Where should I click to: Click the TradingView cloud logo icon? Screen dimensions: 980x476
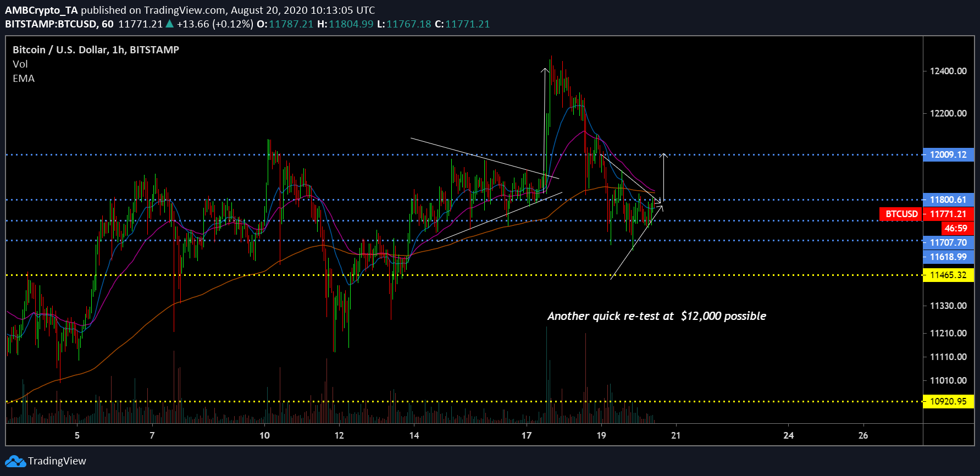(15, 461)
